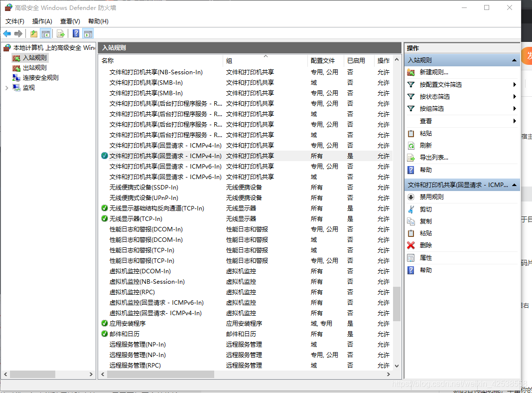532x393 pixels.
Task: Click green check icon of 应用安装程序 rule
Action: (x=105, y=323)
